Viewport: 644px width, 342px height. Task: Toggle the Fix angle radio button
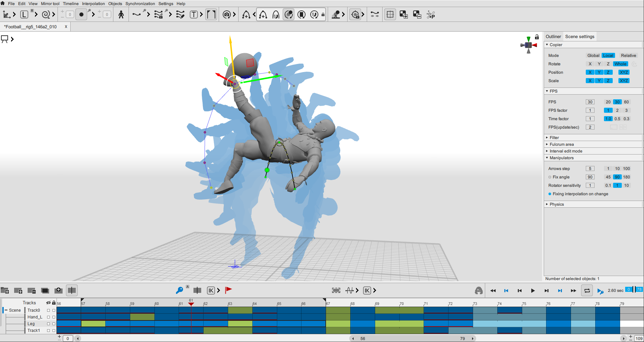tap(550, 177)
